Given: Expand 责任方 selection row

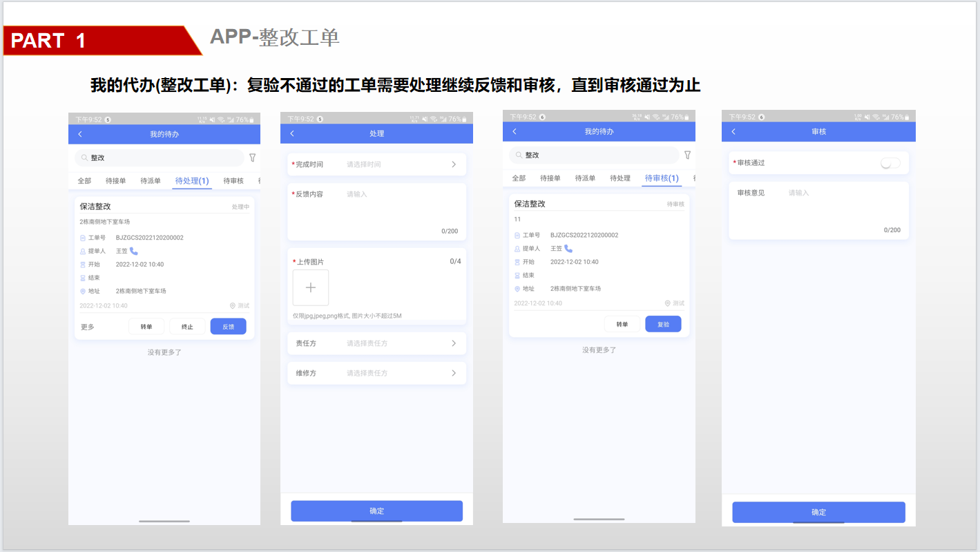Looking at the screenshot, I should (376, 343).
